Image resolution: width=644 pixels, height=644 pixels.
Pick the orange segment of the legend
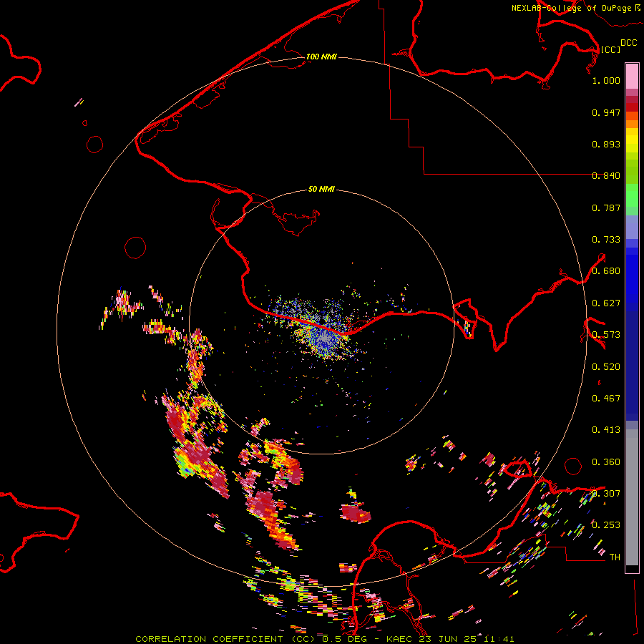632,124
